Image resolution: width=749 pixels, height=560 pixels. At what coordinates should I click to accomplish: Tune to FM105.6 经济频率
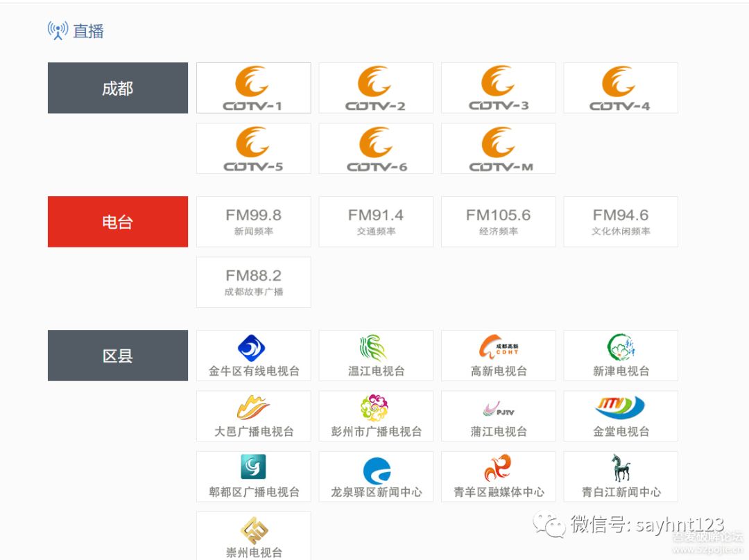tap(498, 222)
